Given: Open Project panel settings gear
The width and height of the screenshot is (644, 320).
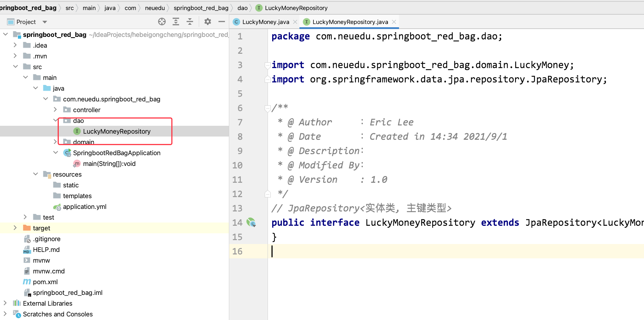Looking at the screenshot, I should click(208, 22).
